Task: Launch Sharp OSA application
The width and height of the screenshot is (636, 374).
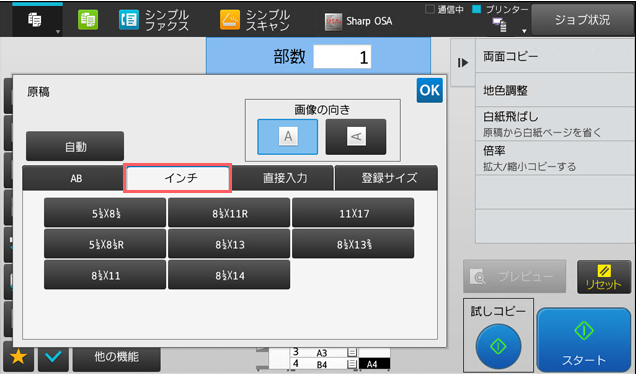Action: click(x=359, y=21)
